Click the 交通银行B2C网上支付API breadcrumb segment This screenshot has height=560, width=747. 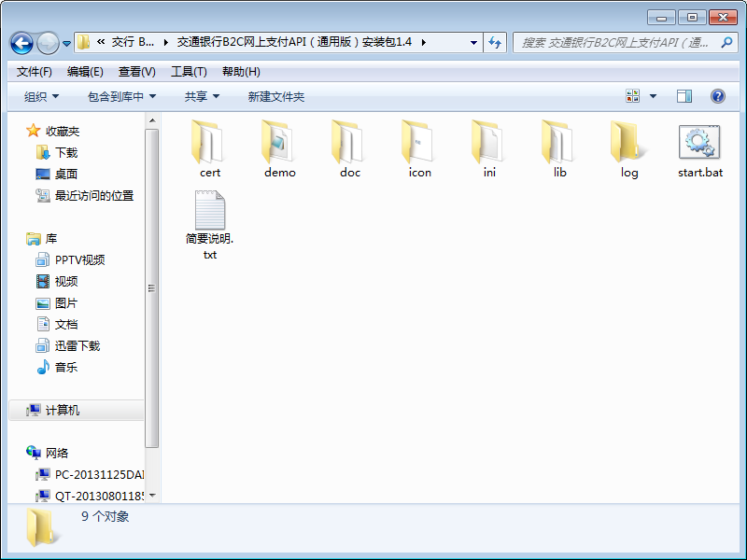click(294, 42)
